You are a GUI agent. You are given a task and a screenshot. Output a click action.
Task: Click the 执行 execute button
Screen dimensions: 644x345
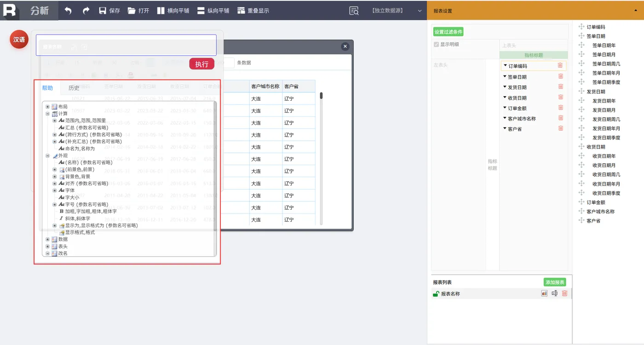[x=201, y=64]
